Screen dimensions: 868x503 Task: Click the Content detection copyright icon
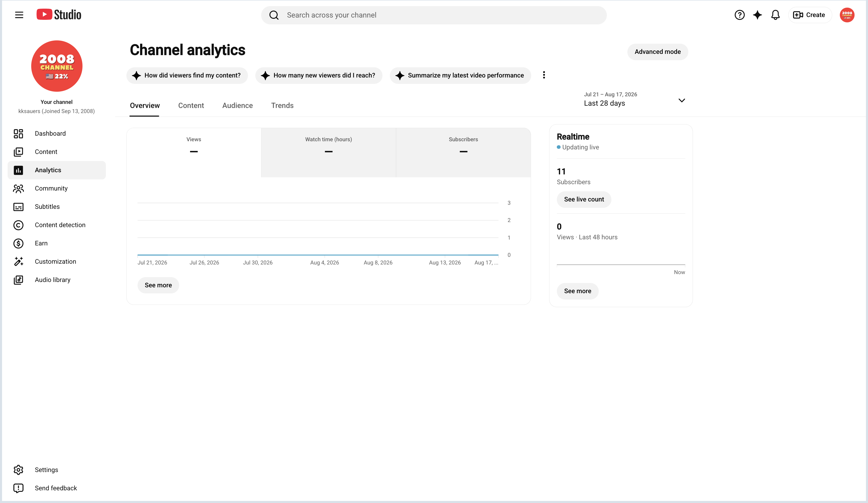point(18,225)
